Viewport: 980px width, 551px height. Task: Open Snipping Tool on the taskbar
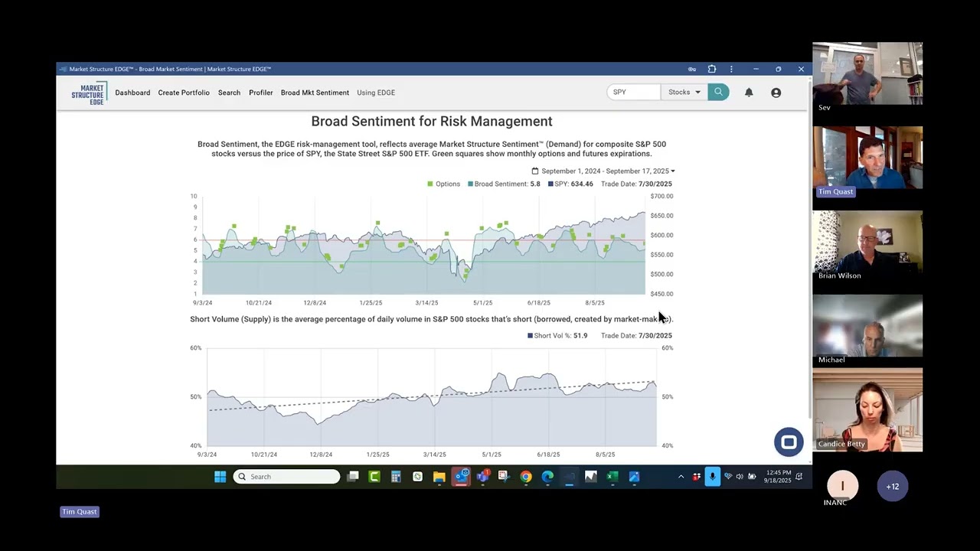click(504, 477)
